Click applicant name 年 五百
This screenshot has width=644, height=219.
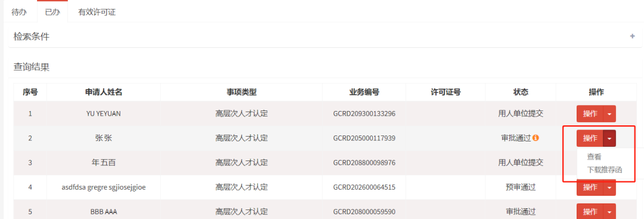[104, 163]
